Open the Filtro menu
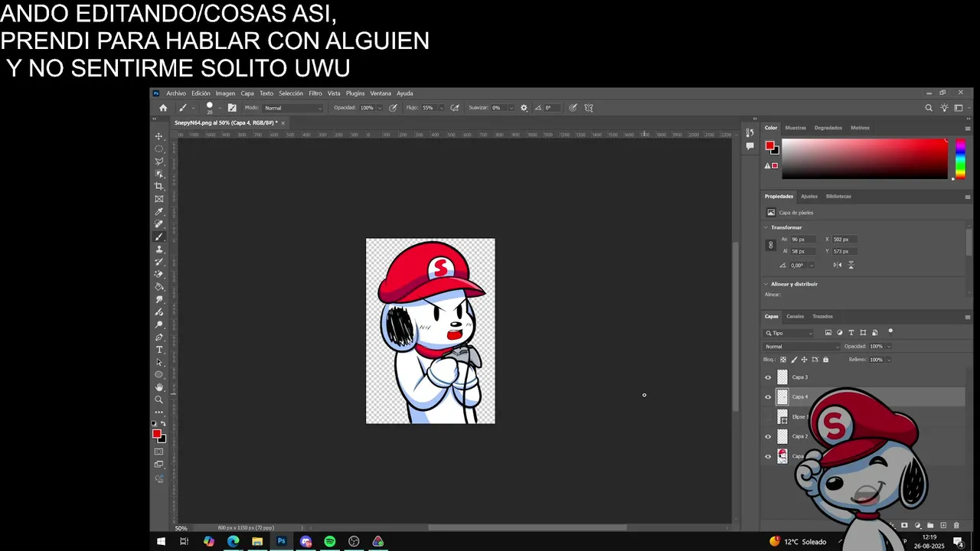980x551 pixels. pos(315,93)
